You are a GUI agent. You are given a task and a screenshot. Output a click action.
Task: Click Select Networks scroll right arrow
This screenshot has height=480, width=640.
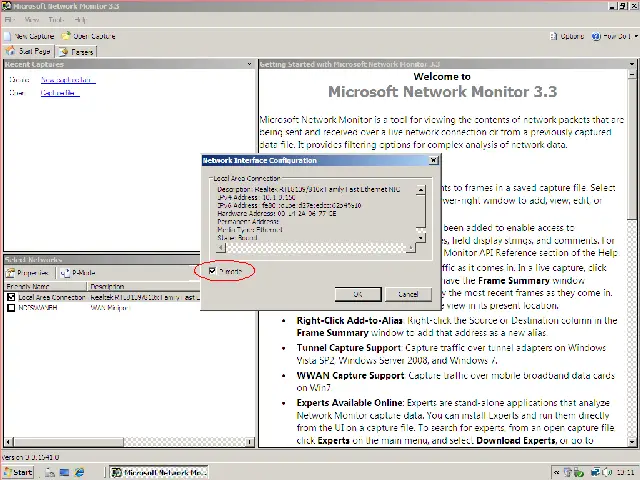pyautogui.click(x=250, y=442)
